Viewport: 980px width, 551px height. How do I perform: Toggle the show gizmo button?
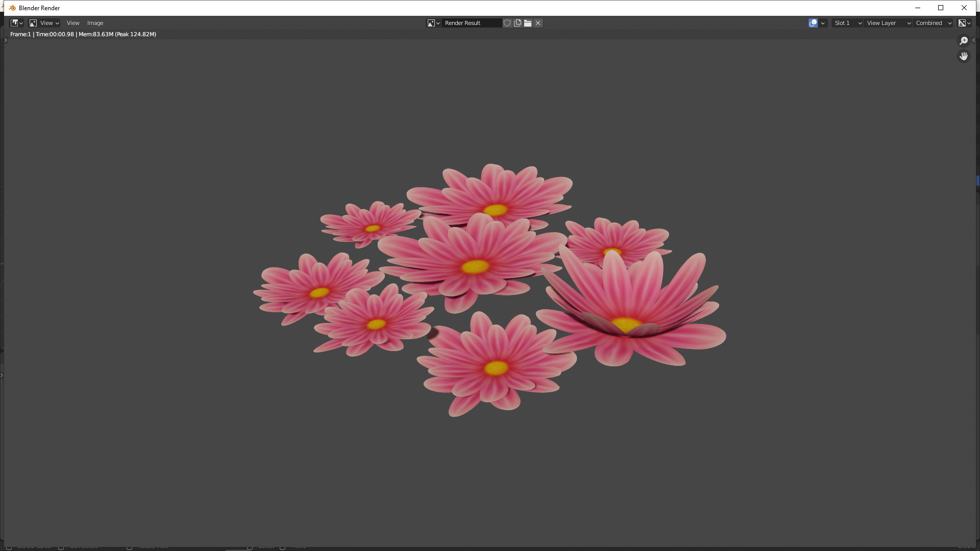tap(813, 23)
